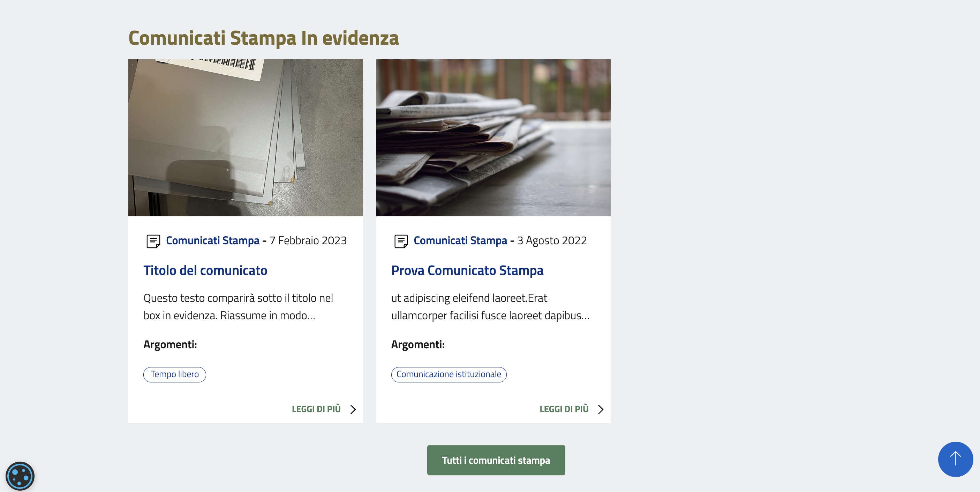Select the Comunicazione istituzionale topic tag
980x492 pixels.
449,374
